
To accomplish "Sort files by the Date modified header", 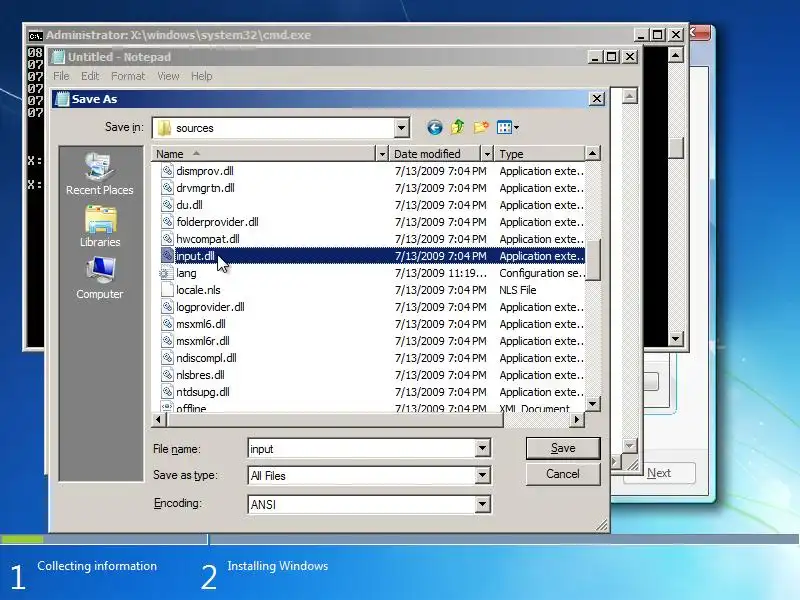I will pyautogui.click(x=435, y=154).
